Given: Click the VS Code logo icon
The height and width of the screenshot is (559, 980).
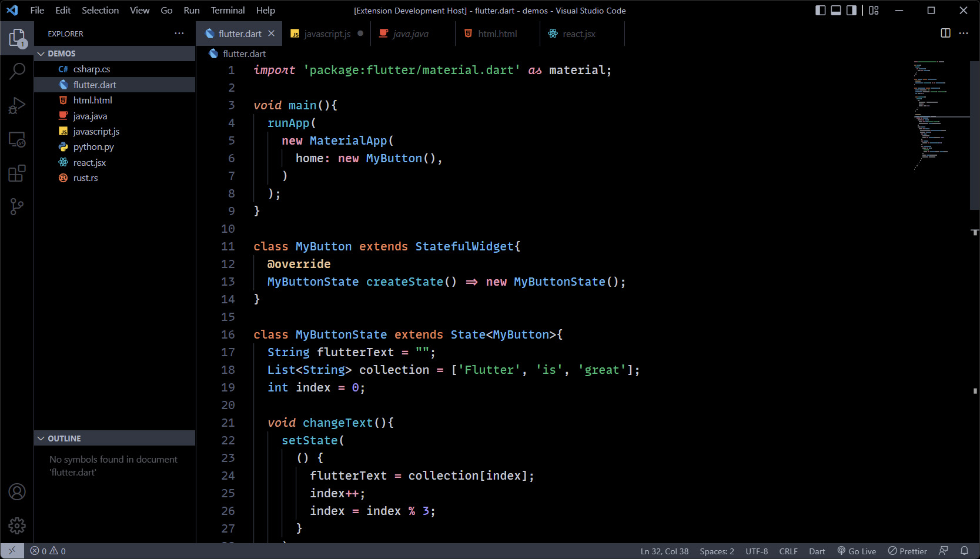Looking at the screenshot, I should [12, 10].
